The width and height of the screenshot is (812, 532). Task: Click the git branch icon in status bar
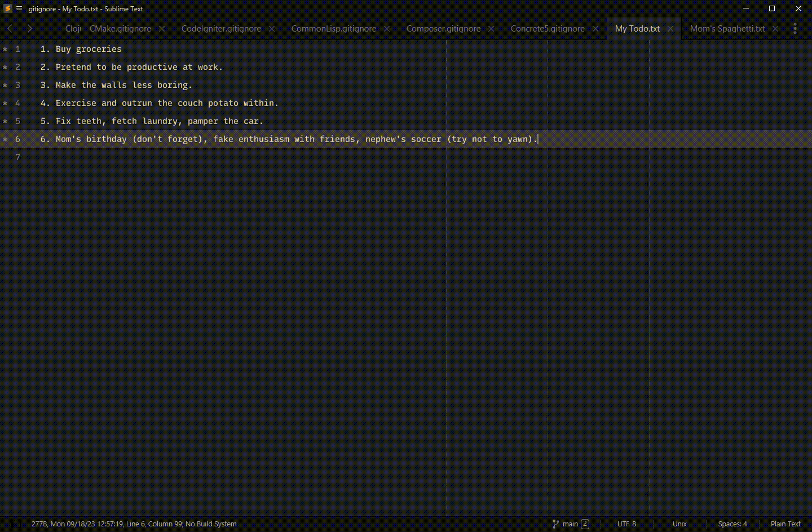(x=555, y=524)
